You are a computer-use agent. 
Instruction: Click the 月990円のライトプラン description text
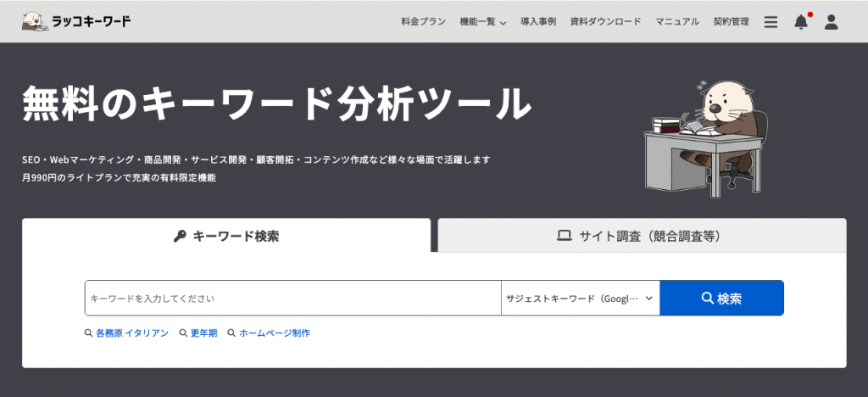pos(119,178)
